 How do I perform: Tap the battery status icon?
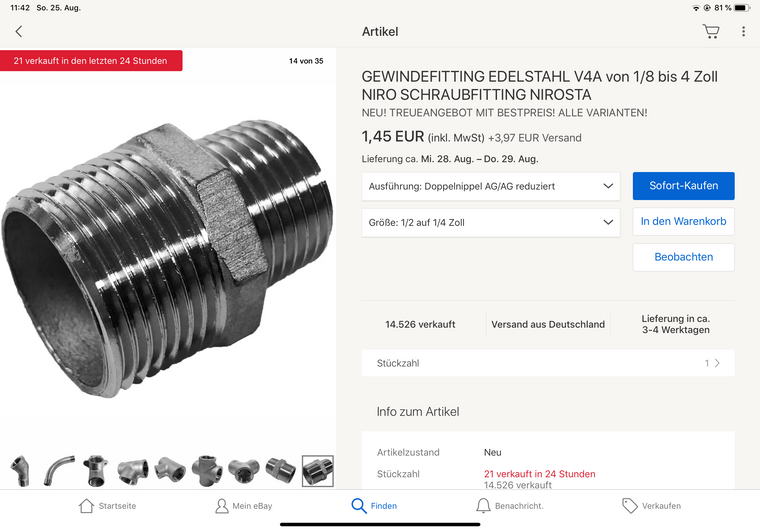740,7
